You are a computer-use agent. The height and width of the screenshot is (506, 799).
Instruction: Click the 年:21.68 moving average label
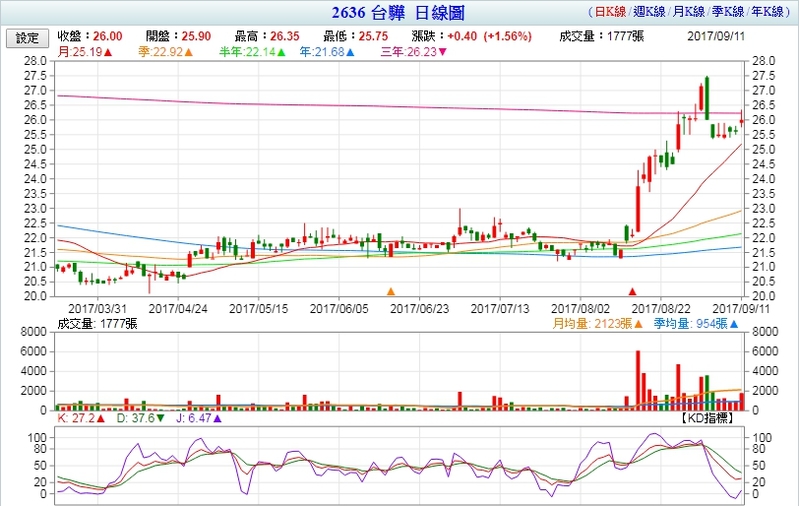327,52
